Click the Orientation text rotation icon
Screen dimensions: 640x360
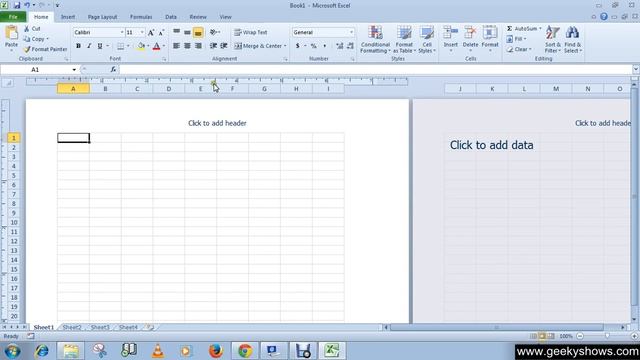pyautogui.click(x=213, y=32)
